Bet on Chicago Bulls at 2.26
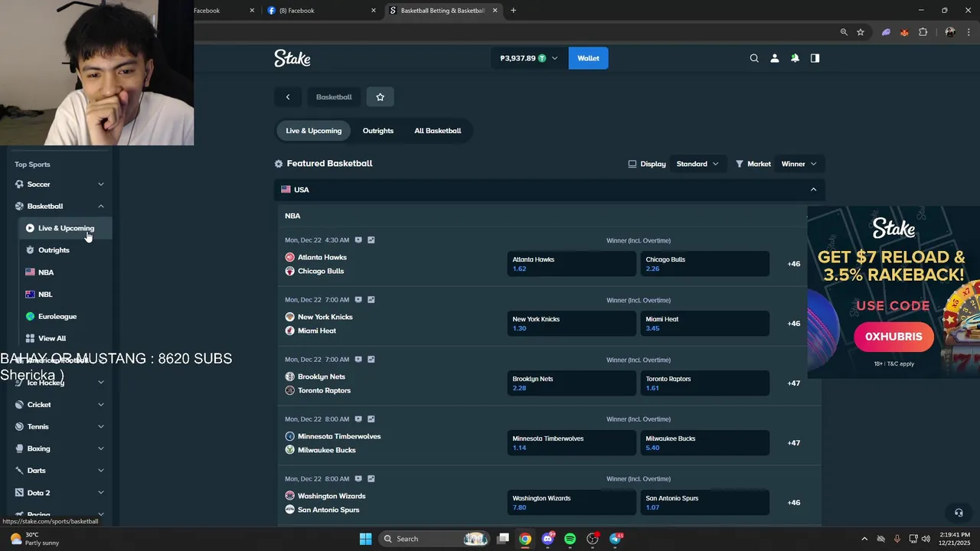The image size is (980, 551). click(704, 264)
